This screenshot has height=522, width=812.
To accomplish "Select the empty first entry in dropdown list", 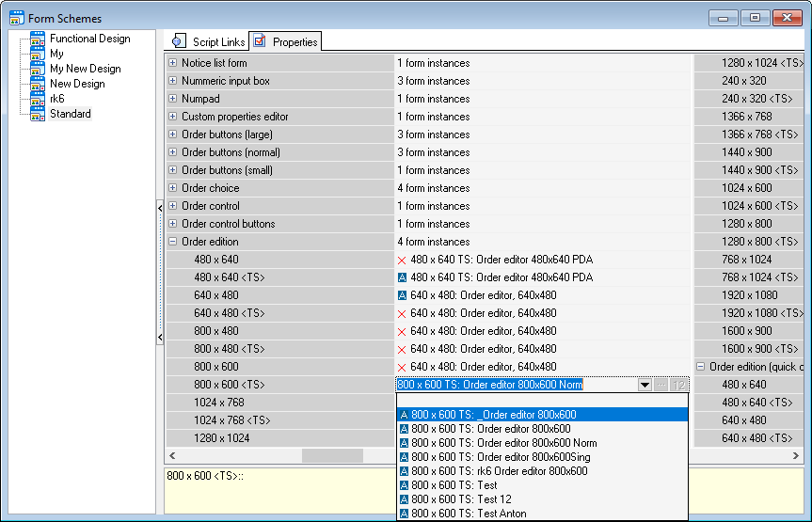I will 542,401.
